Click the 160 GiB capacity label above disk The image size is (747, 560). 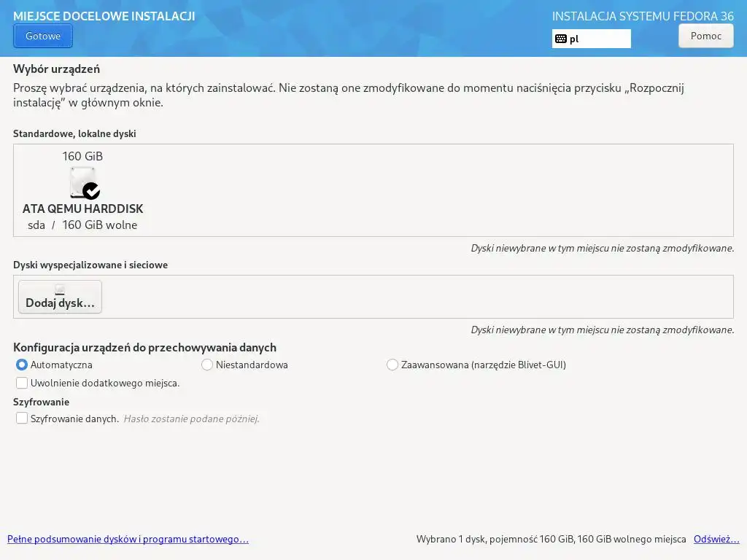point(82,156)
